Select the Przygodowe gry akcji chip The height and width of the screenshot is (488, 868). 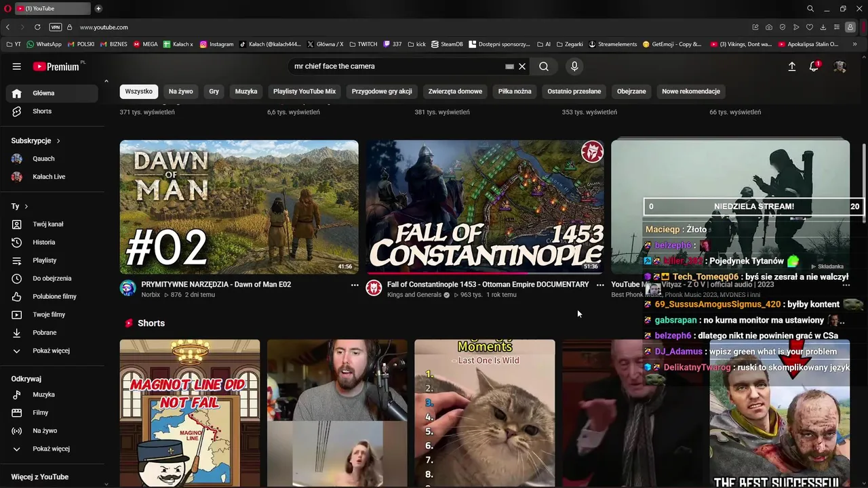tap(382, 91)
